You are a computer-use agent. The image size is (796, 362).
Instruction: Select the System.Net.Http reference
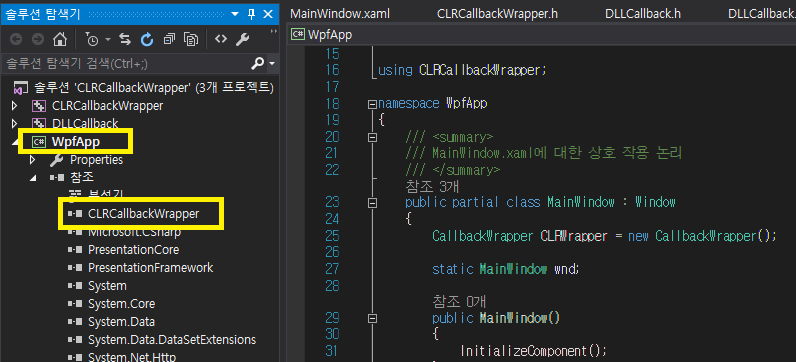tap(132, 357)
